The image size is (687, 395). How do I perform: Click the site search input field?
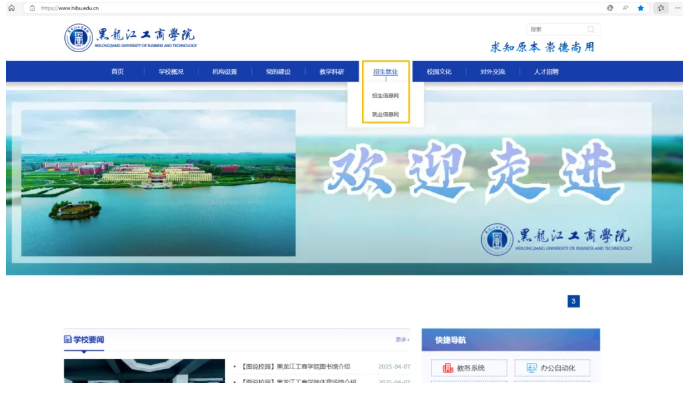[x=556, y=29]
